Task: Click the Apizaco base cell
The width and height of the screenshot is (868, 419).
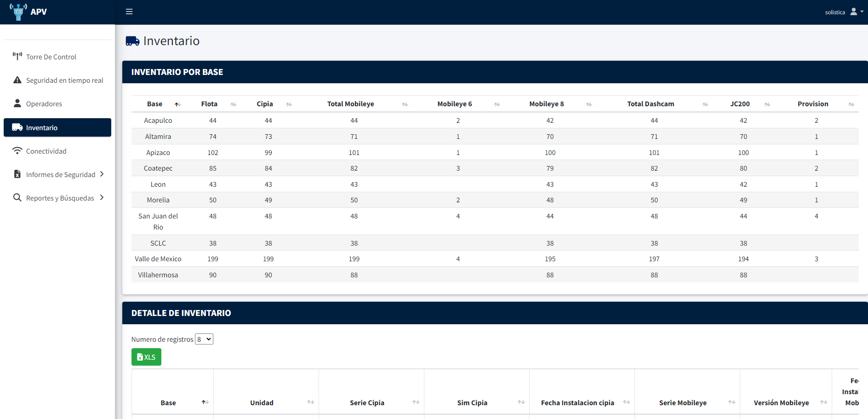Action: [x=158, y=153]
